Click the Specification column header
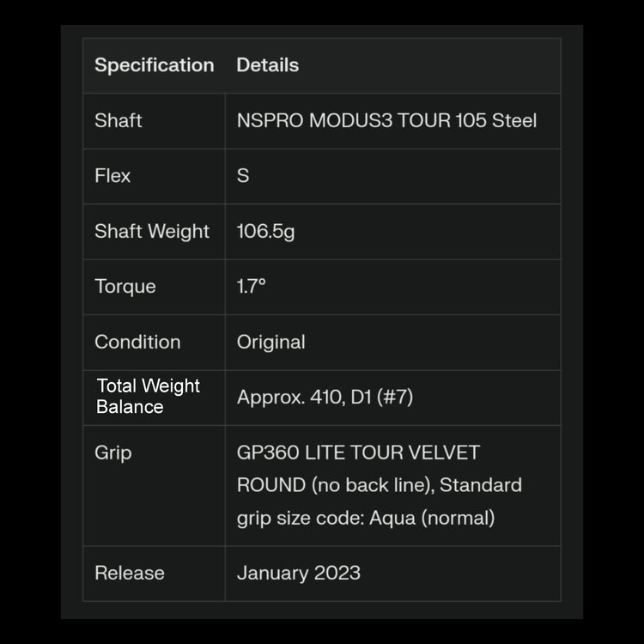 click(154, 65)
